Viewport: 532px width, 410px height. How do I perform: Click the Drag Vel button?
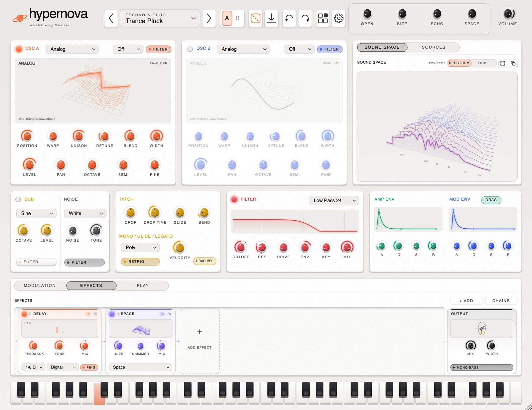click(x=204, y=261)
